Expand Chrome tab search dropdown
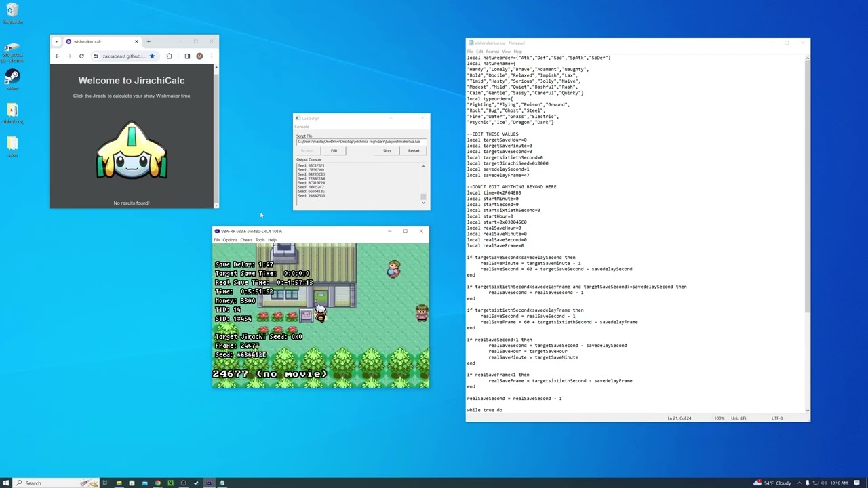Viewport: 868px width, 488px height. pos(56,42)
